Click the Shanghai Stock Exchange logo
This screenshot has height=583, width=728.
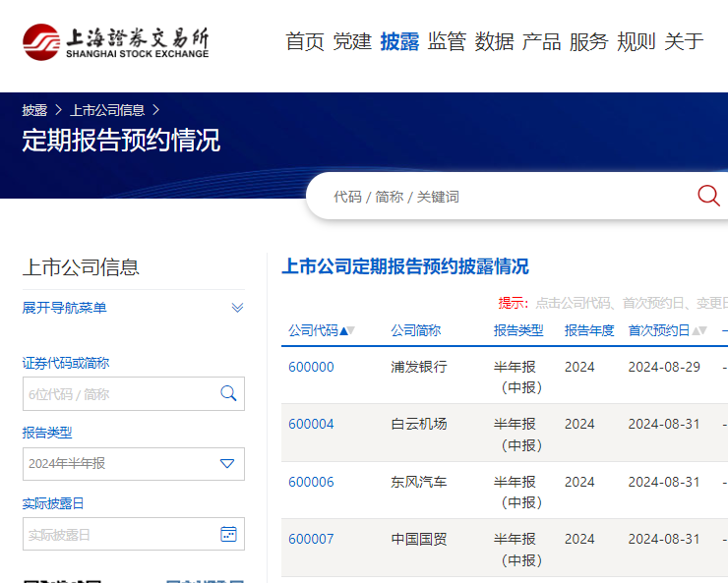coord(116,42)
